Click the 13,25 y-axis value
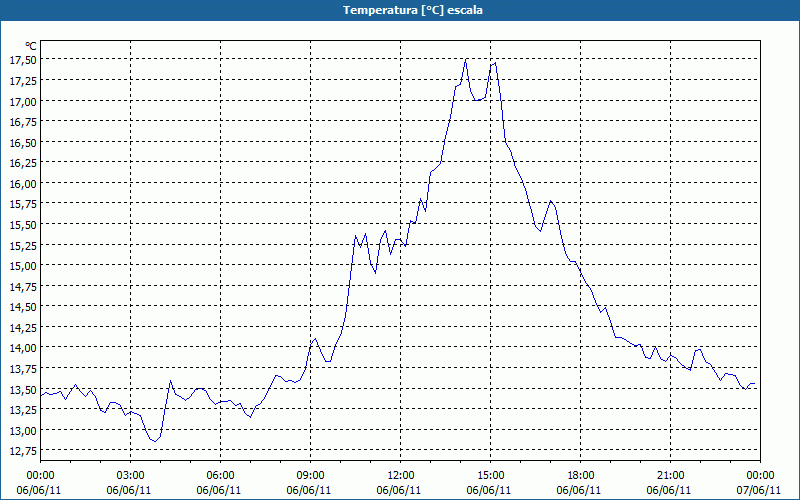This screenshot has height=500, width=800. 23,410
